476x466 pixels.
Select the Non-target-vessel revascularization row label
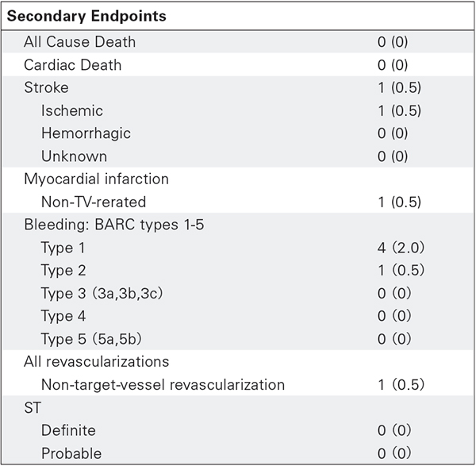[163, 385]
